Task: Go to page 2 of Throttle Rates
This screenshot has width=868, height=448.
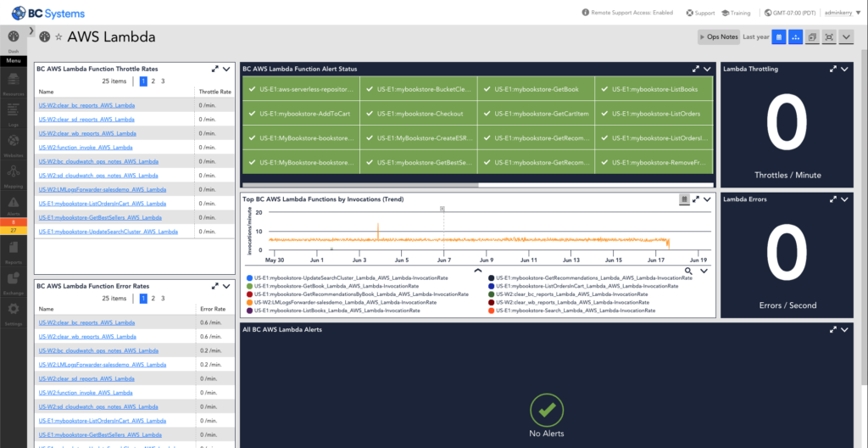Action: point(153,81)
